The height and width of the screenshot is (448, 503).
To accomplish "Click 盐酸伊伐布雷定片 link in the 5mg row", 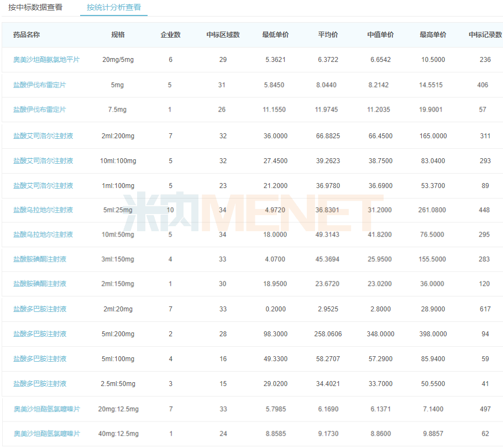I will (x=40, y=85).
